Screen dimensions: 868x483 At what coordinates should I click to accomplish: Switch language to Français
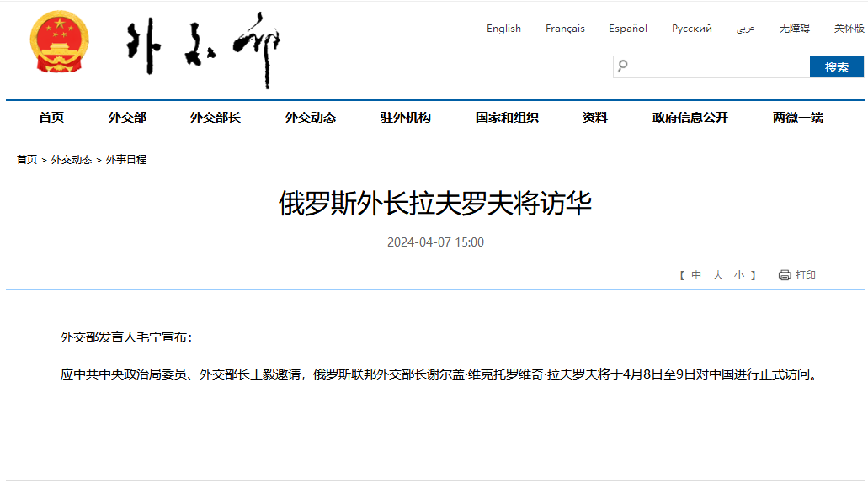[x=565, y=29]
